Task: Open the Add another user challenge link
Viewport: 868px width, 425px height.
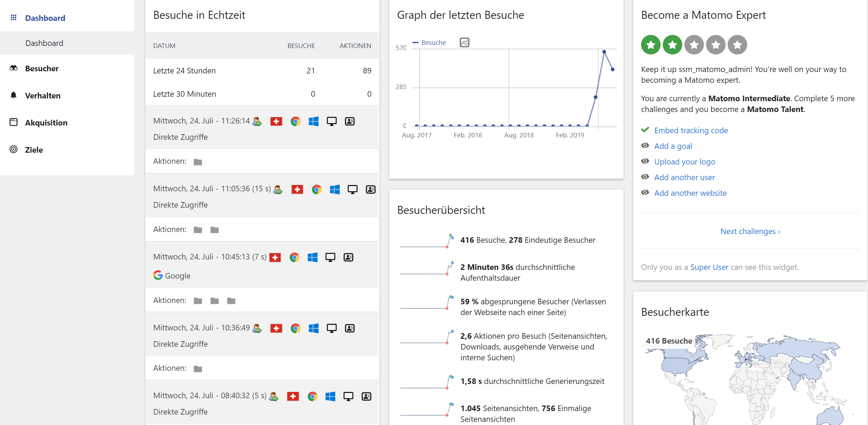Action: [x=684, y=177]
